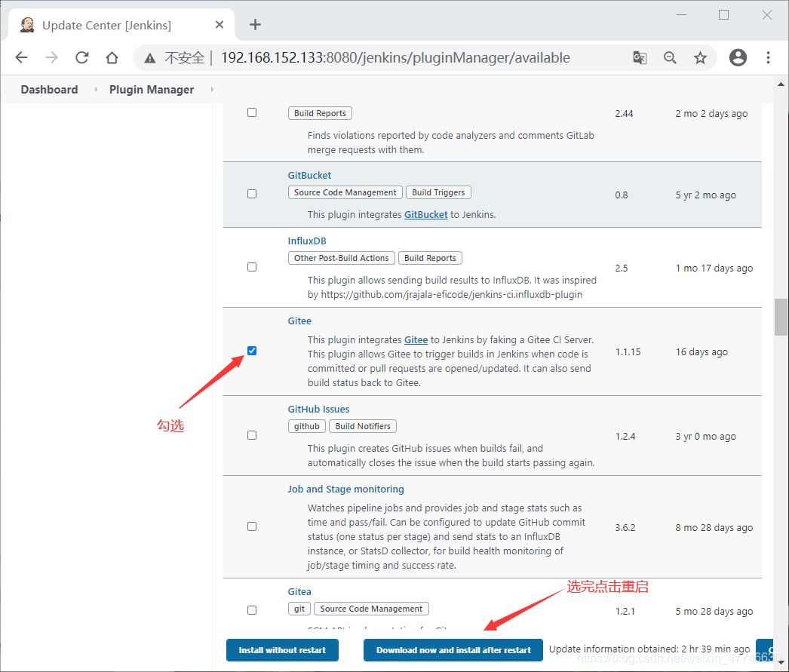This screenshot has width=789, height=672.
Task: Click the Jenkins favicon on the tab
Action: click(x=27, y=25)
